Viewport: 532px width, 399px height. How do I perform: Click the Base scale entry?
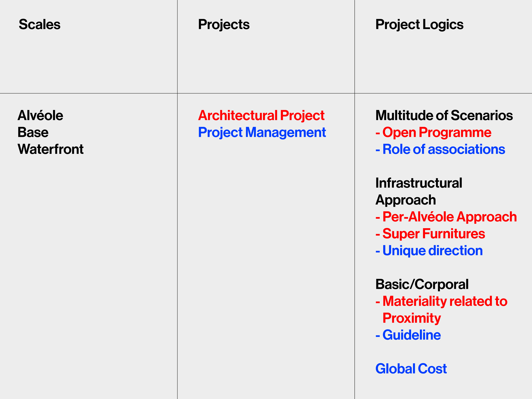click(33, 132)
